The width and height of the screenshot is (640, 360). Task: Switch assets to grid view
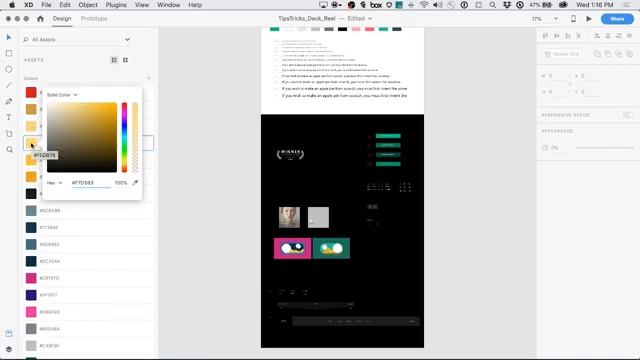tap(125, 60)
